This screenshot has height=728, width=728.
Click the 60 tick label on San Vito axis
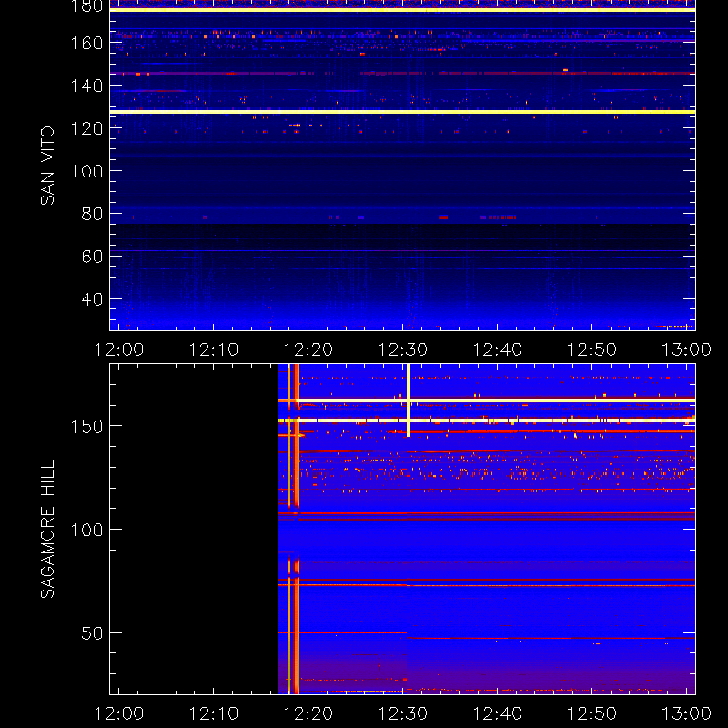pos(93,257)
